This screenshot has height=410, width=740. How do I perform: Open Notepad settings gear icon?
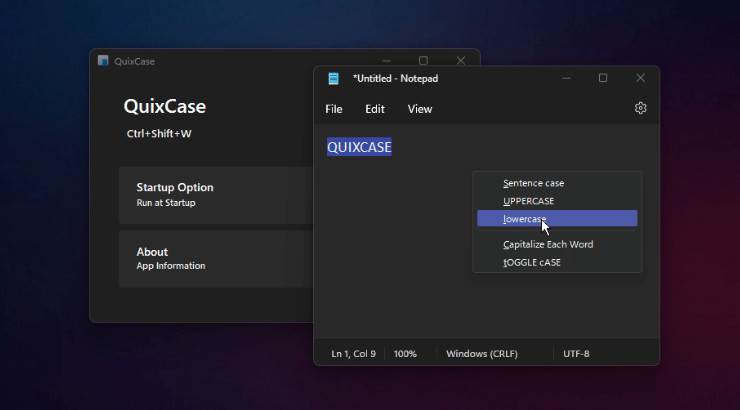(640, 108)
